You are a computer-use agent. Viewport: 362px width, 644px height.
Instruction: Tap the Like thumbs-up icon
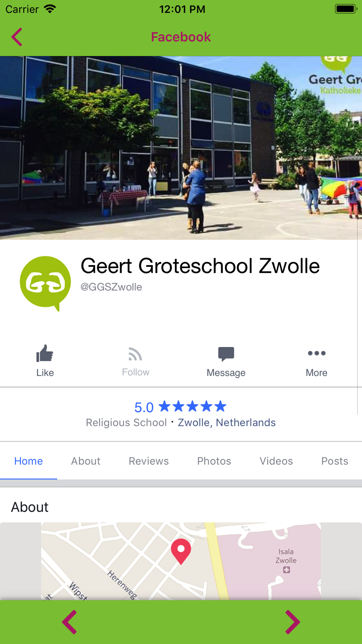(x=45, y=353)
